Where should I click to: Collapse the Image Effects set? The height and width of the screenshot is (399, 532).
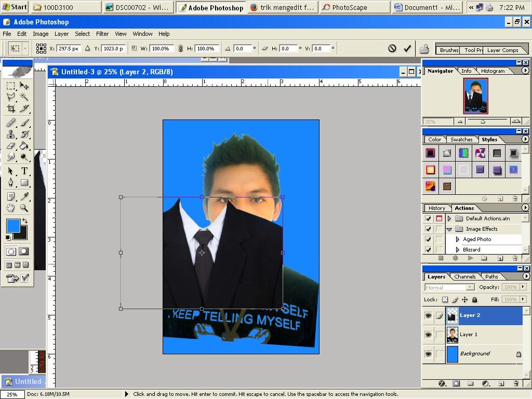tap(449, 229)
